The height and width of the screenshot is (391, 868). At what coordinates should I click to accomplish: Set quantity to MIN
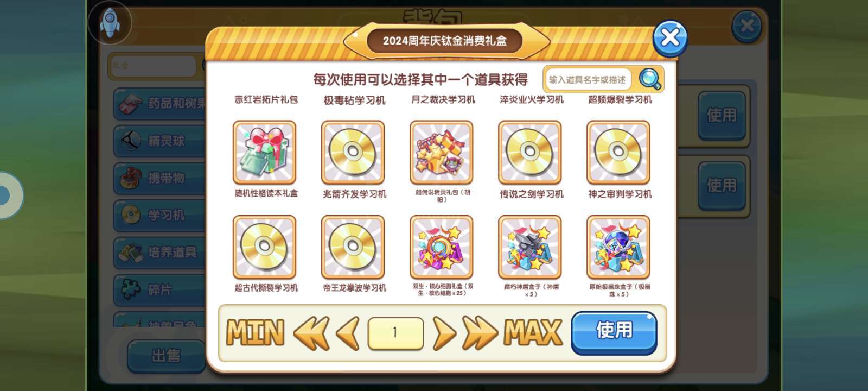tap(255, 332)
